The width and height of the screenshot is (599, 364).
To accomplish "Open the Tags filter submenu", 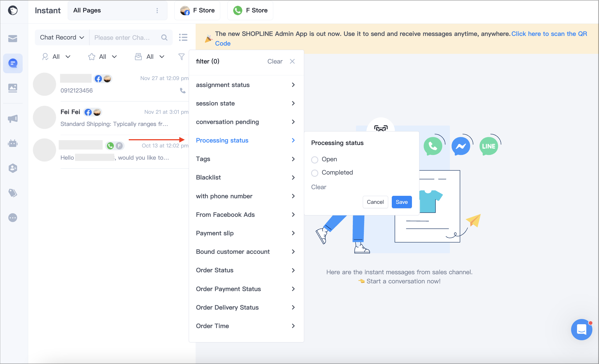I will click(246, 159).
